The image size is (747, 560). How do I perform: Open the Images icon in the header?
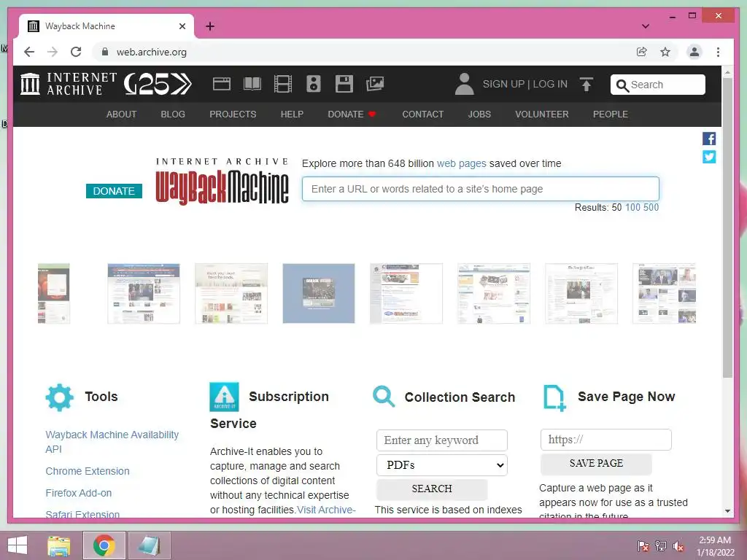(375, 84)
